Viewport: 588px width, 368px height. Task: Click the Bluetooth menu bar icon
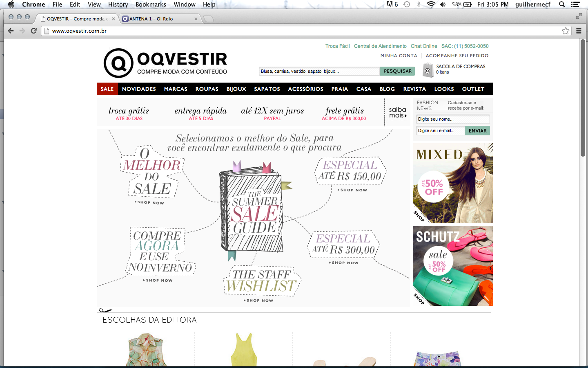[419, 4]
